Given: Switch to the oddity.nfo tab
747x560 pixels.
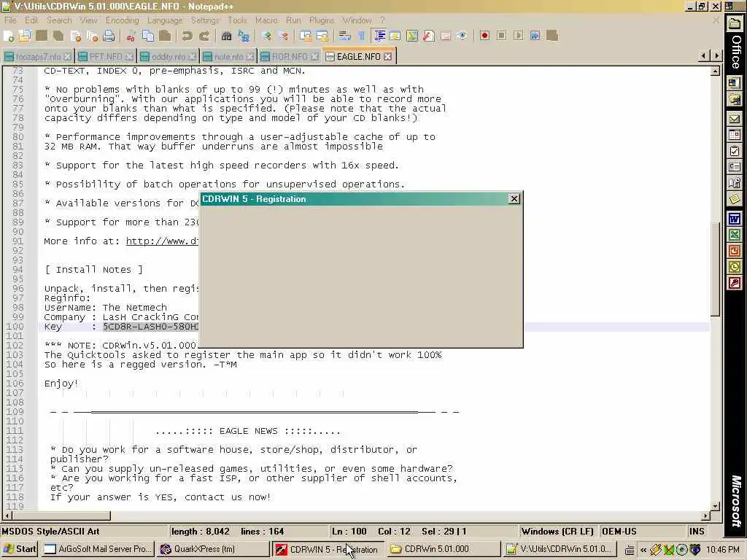Looking at the screenshot, I should click(x=169, y=57).
